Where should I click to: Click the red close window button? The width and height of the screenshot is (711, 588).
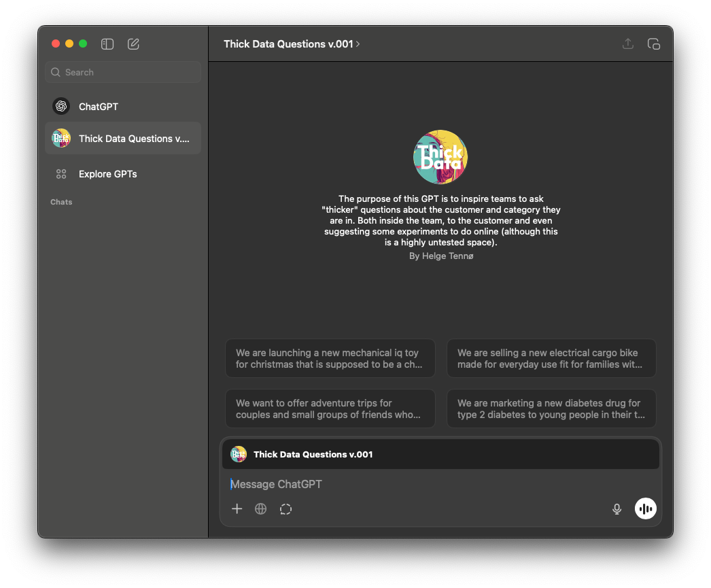[56, 44]
